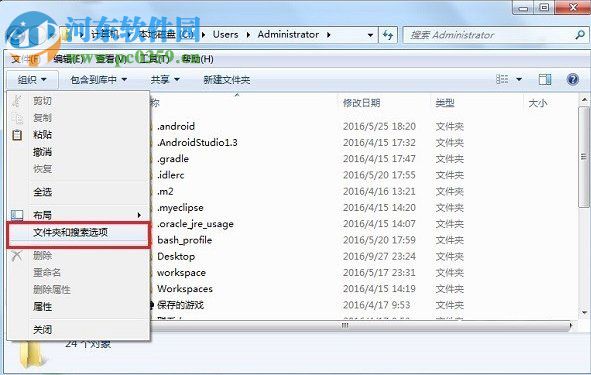The width and height of the screenshot is (591, 375).
Task: Select the .m2 folder
Action: pyautogui.click(x=165, y=191)
